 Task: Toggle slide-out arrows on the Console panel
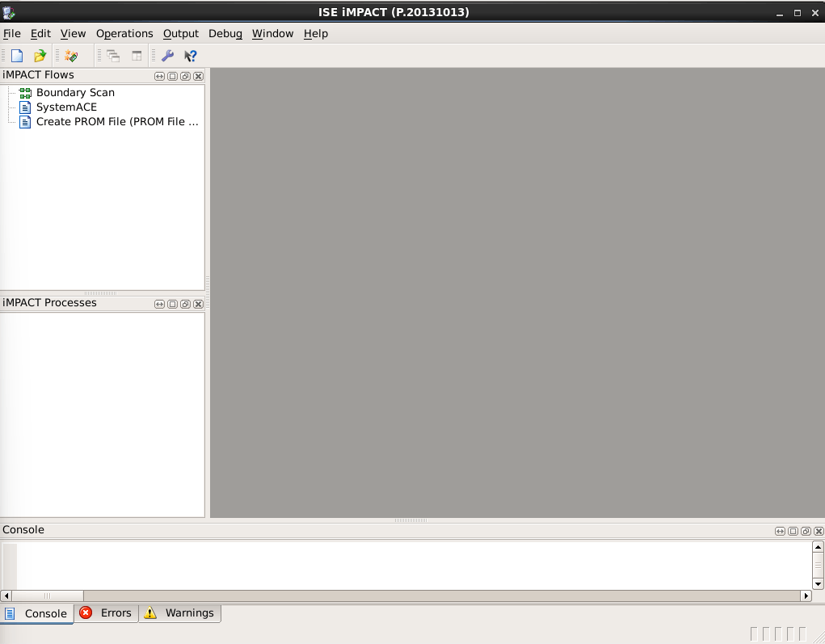click(780, 532)
